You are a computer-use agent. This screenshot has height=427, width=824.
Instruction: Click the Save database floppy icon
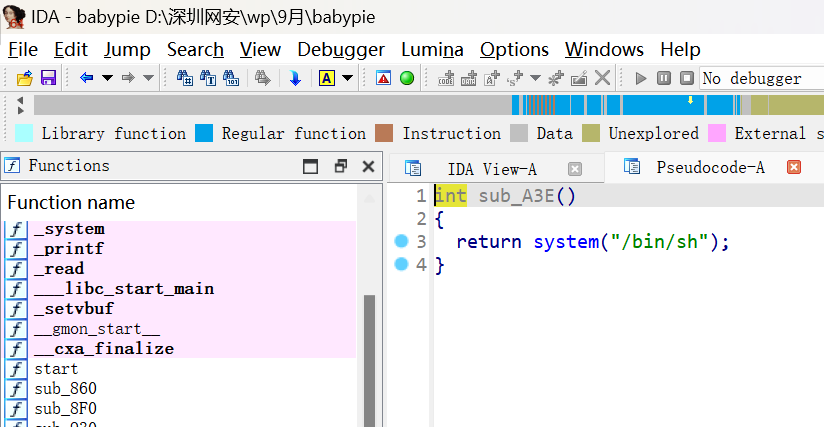pos(47,78)
